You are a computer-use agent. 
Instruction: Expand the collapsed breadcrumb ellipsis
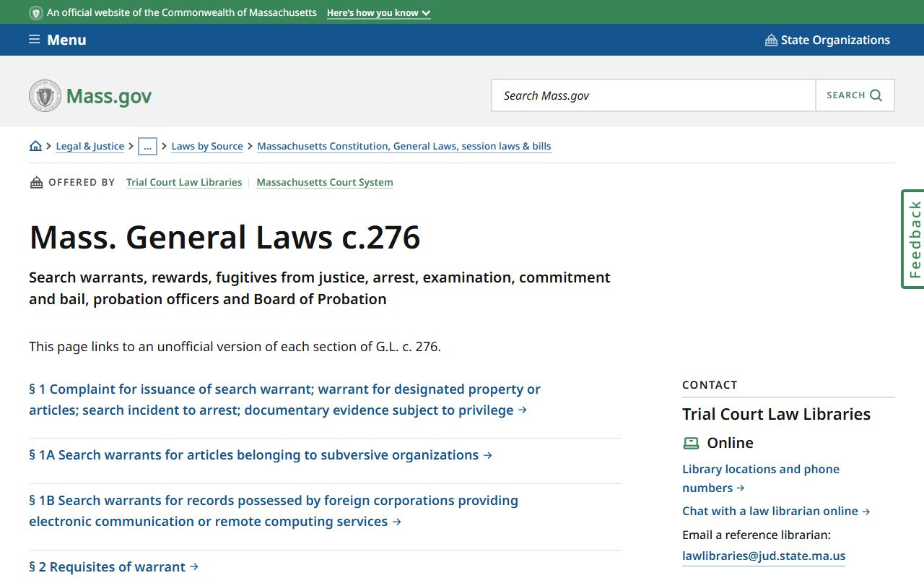tap(147, 146)
